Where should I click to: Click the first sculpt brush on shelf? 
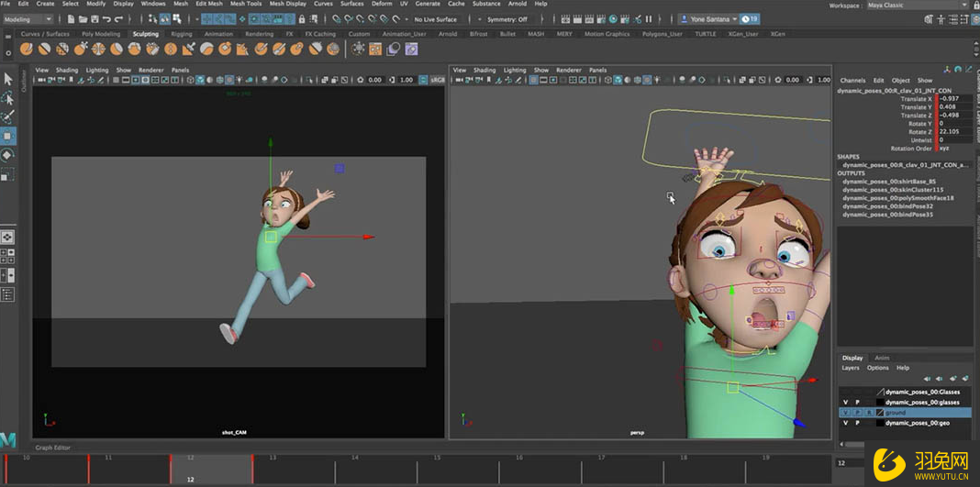coord(28,50)
